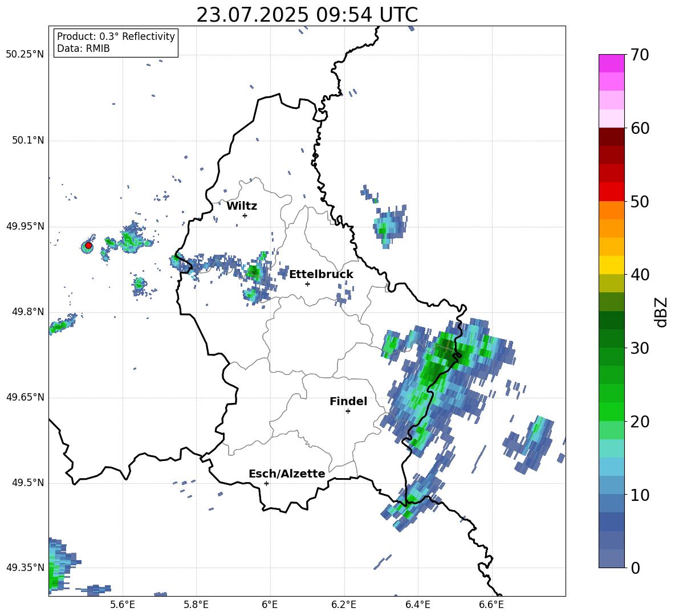Click the 50.25°N latitude label
Image resolution: width=675 pixels, height=616 pixels.
(x=25, y=55)
